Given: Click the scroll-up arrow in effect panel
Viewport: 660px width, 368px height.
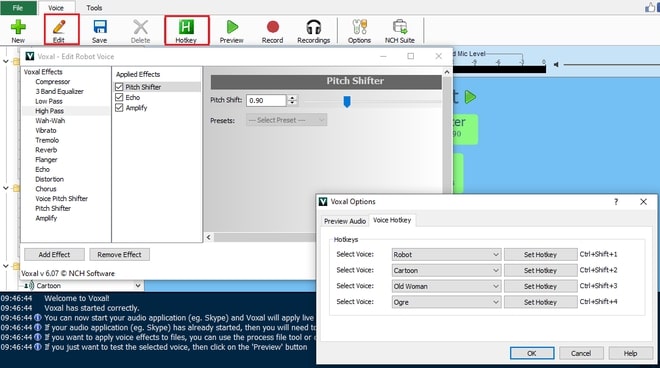Looking at the screenshot, I should point(447,72).
